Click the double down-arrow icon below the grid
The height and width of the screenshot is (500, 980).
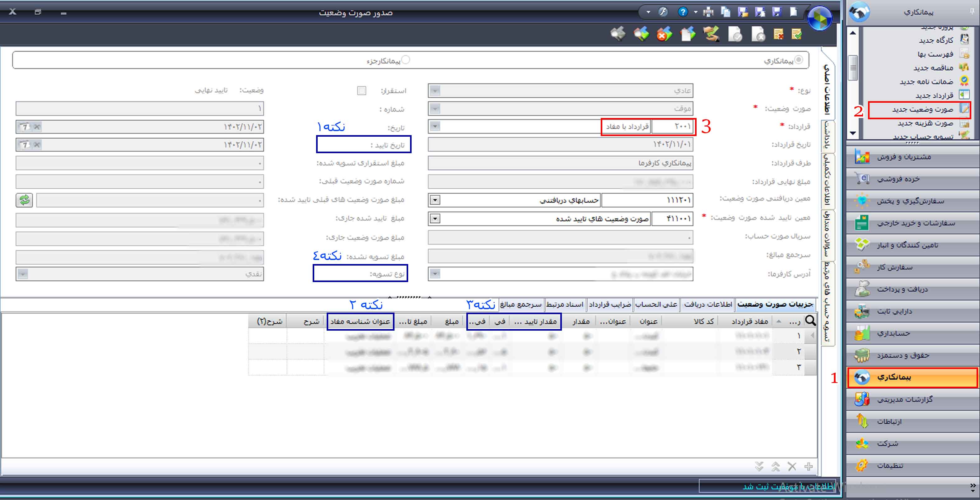pos(759,466)
